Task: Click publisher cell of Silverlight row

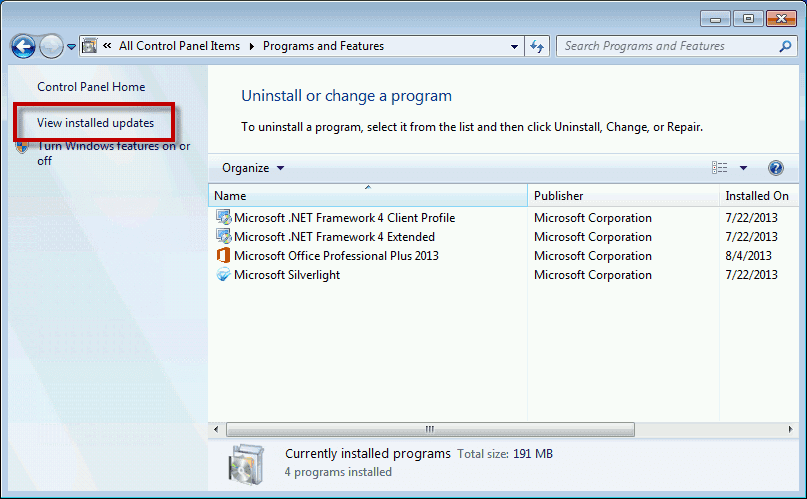Action: (x=592, y=275)
